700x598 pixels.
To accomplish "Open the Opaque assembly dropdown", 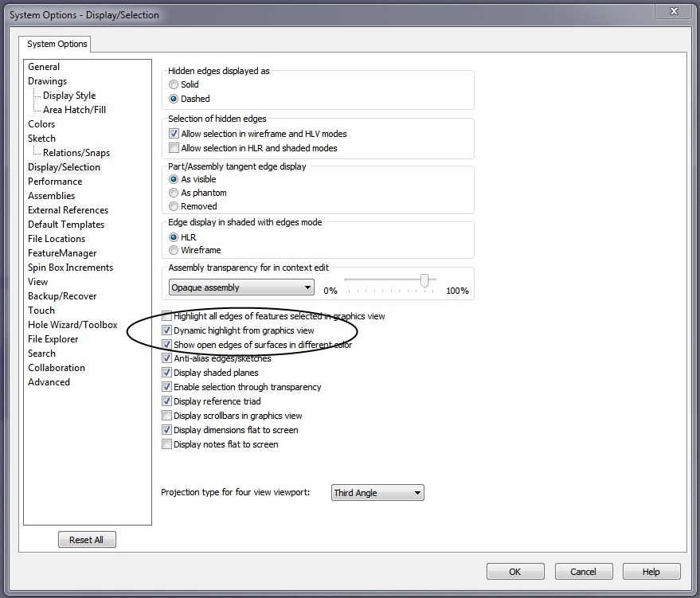I will (241, 287).
